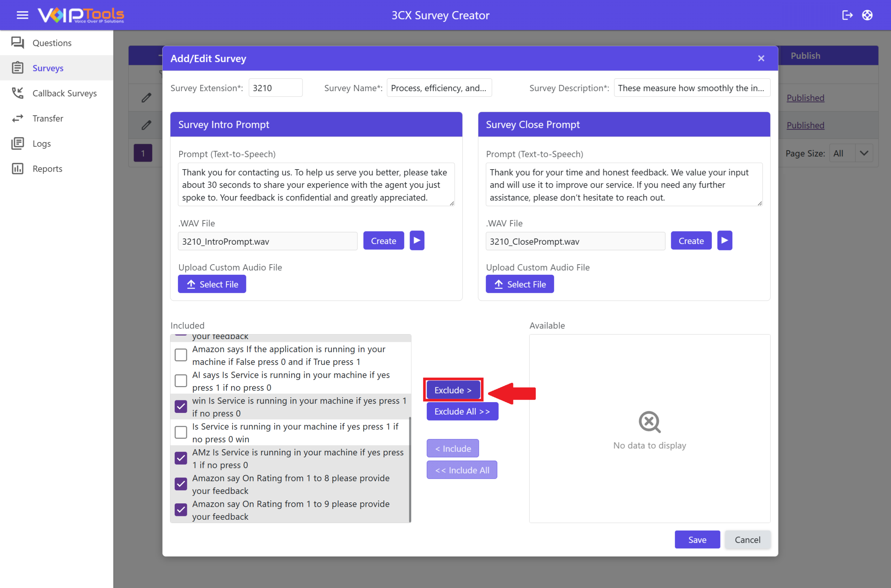Click the first Published link
The height and width of the screenshot is (588, 891).
pos(805,97)
